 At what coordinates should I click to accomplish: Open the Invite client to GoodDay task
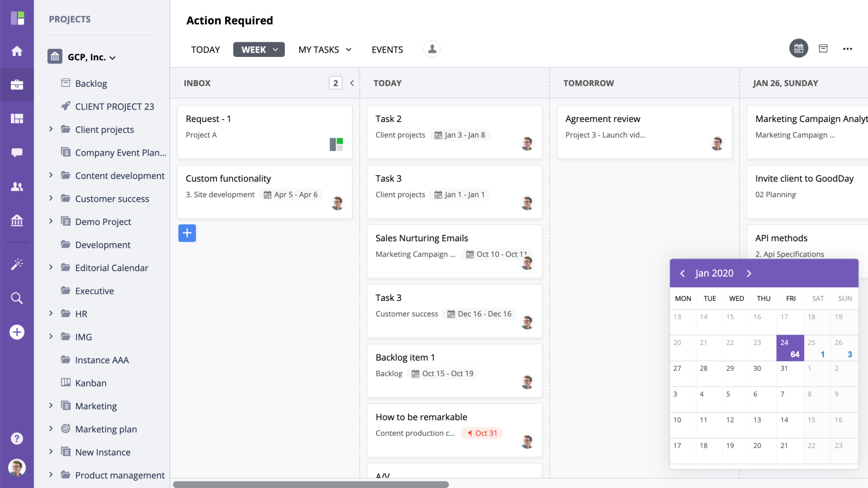807,192
